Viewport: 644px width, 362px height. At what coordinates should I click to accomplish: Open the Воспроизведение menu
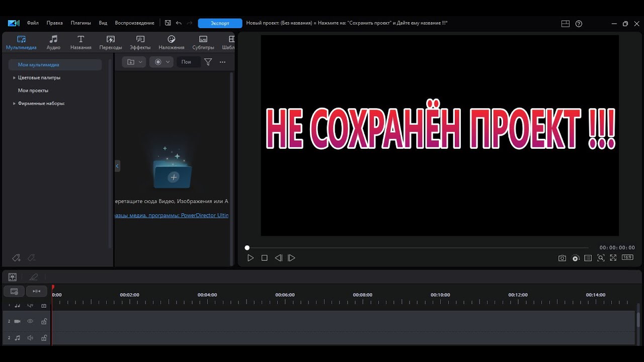pos(134,23)
